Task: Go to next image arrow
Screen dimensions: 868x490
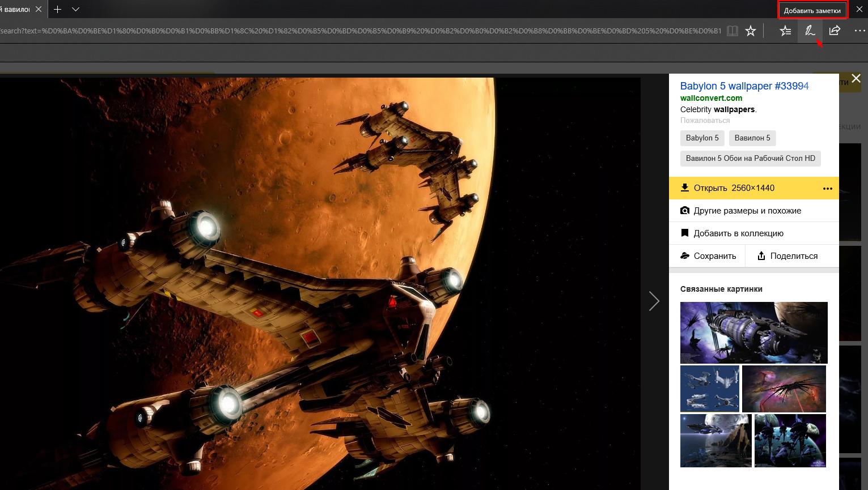Action: (x=654, y=301)
